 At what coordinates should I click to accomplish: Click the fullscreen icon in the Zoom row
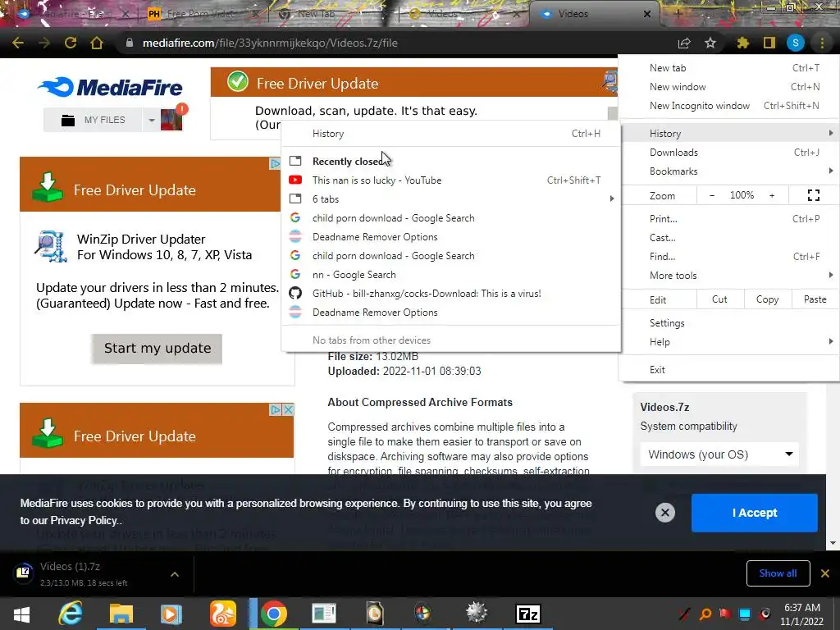pyautogui.click(x=813, y=195)
